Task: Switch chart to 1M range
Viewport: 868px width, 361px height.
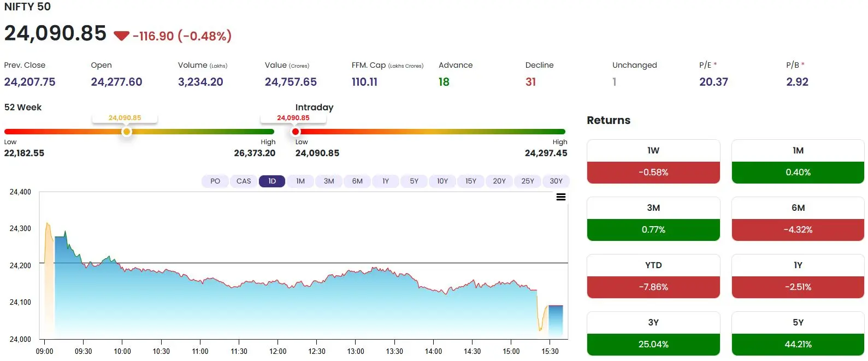Action: tap(300, 181)
